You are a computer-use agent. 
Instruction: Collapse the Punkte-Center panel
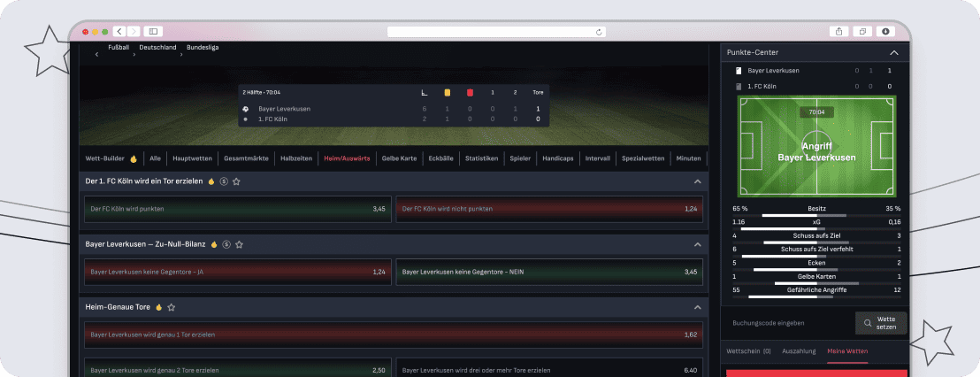coord(893,53)
